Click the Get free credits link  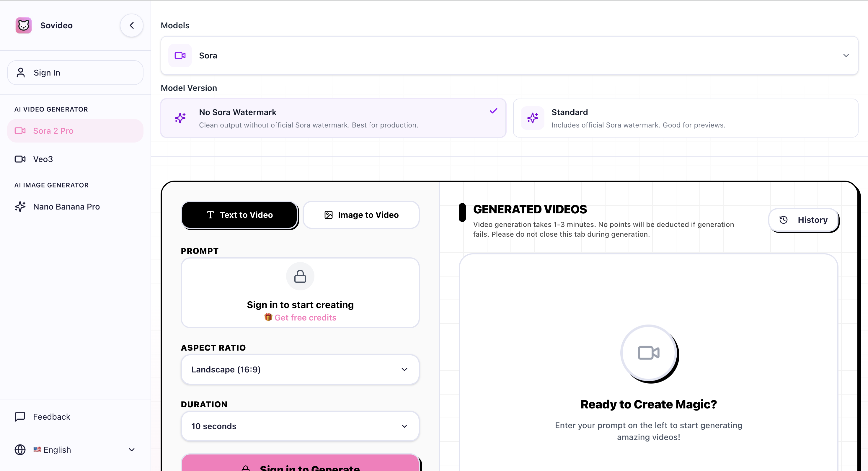(x=305, y=317)
